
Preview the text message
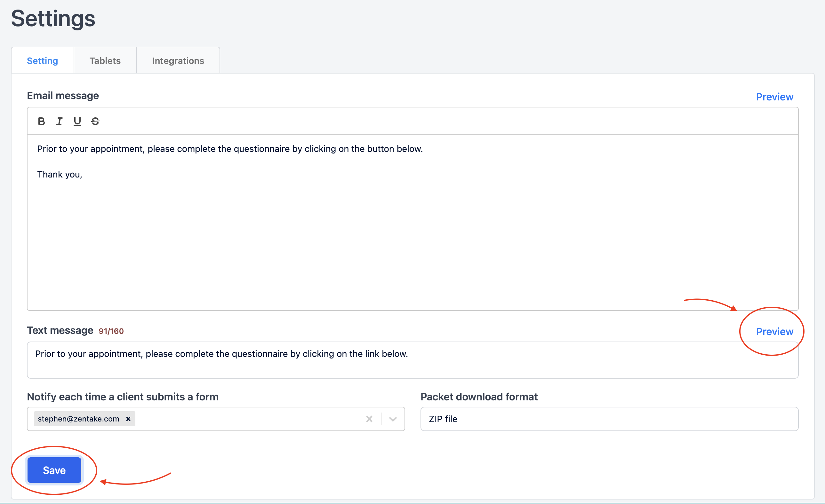(774, 331)
